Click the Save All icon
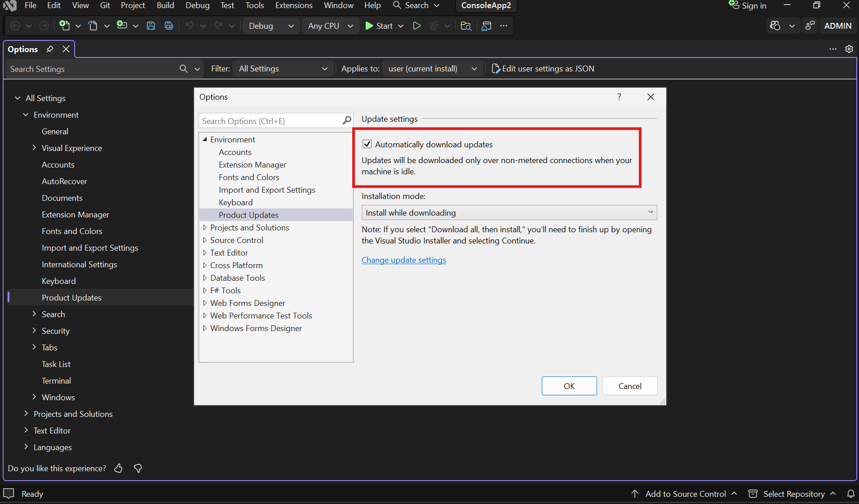Screen dimensions: 859x504 169,26
